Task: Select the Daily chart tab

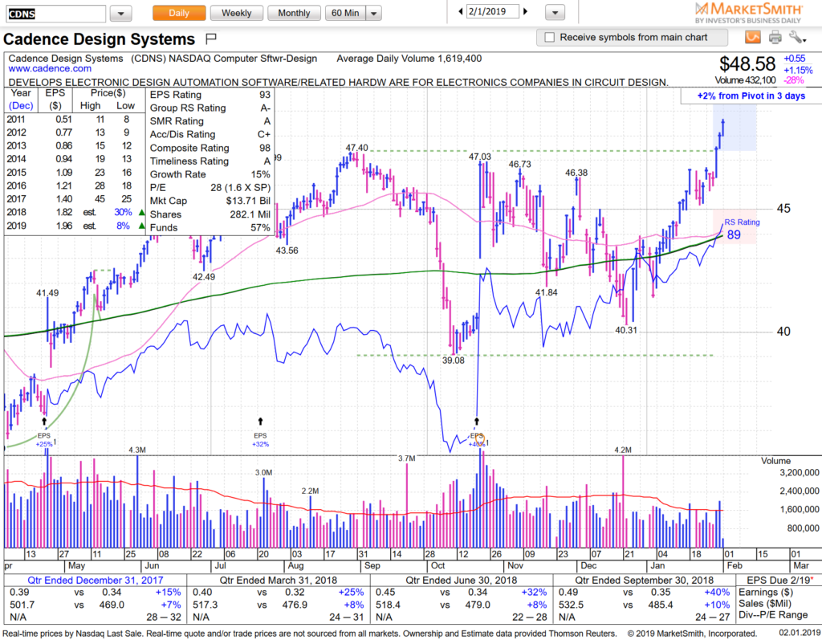Action: coord(179,13)
